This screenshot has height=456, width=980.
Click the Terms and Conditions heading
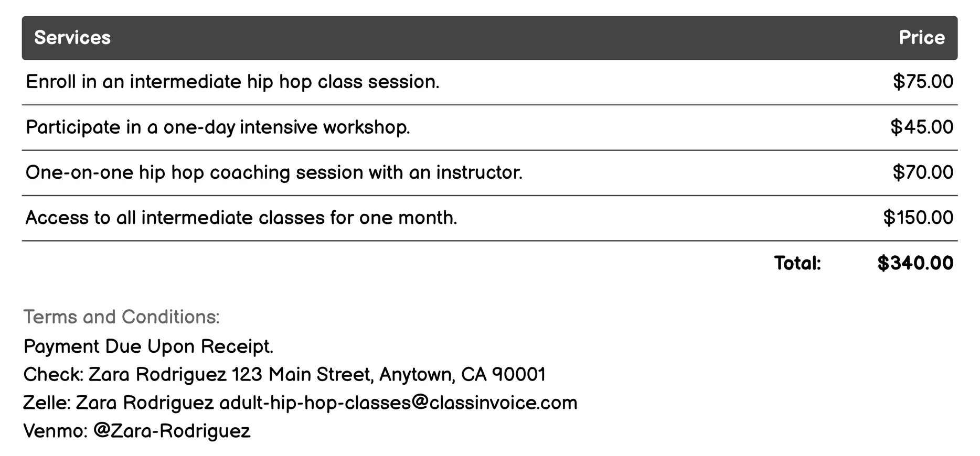(121, 317)
